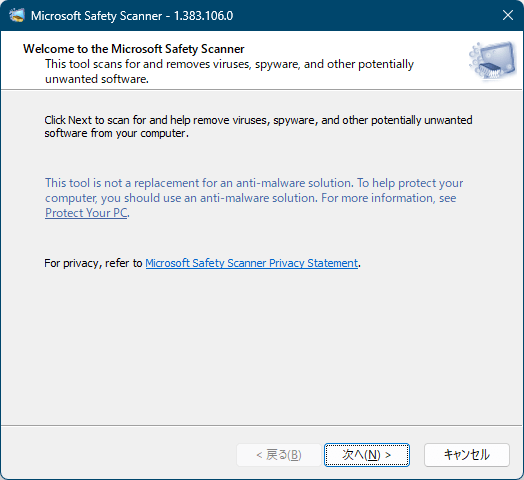Close the Microsoft Safety Scanner window
The height and width of the screenshot is (480, 524).
click(x=508, y=15)
